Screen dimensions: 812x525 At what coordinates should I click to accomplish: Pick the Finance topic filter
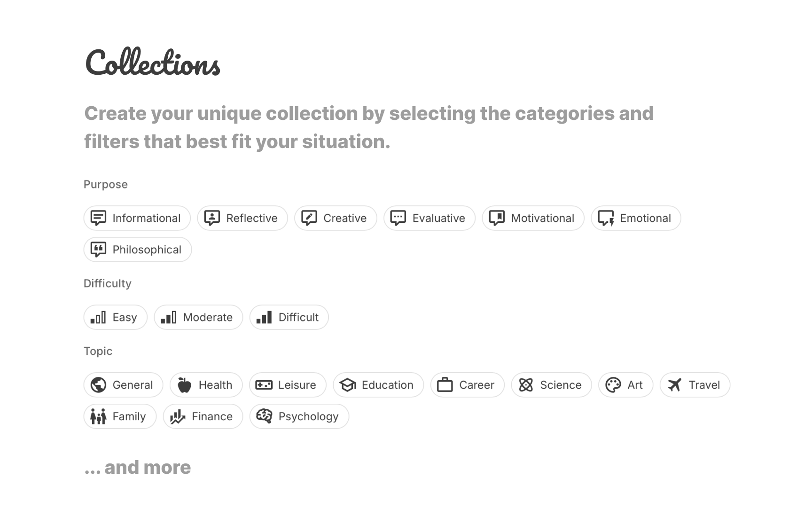(203, 416)
